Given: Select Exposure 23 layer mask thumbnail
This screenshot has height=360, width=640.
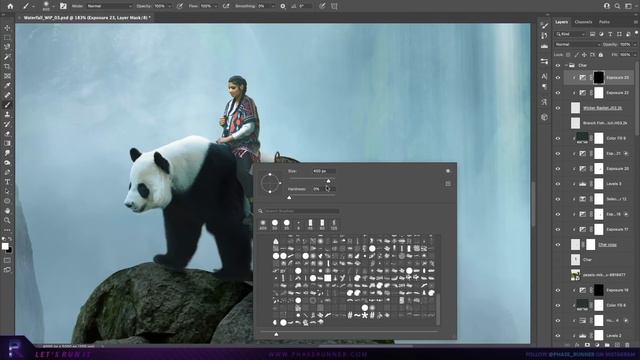Looking at the screenshot, I should click(x=598, y=78).
